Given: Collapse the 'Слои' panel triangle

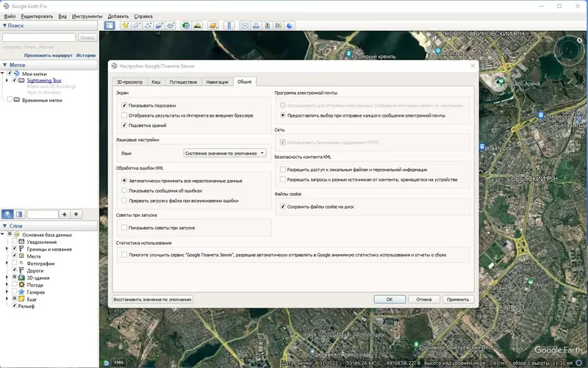Looking at the screenshot, I should [x=4, y=226].
